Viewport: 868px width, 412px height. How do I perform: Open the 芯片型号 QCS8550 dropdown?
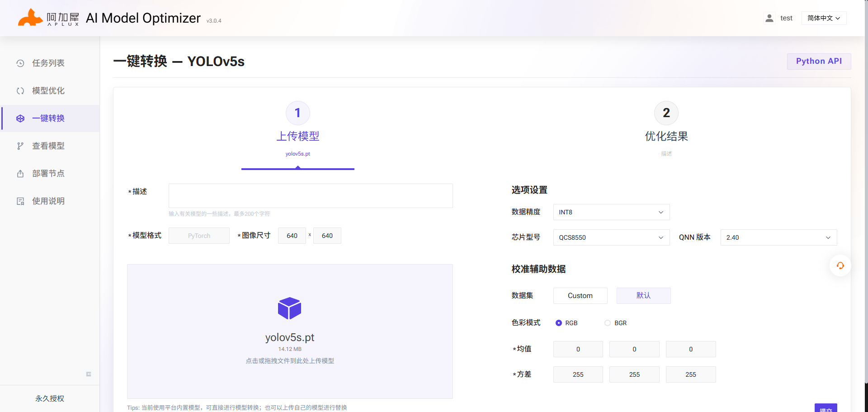(x=611, y=237)
